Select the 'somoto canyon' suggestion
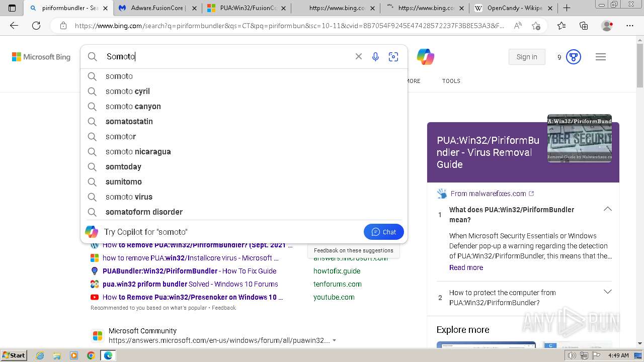 (244, 106)
